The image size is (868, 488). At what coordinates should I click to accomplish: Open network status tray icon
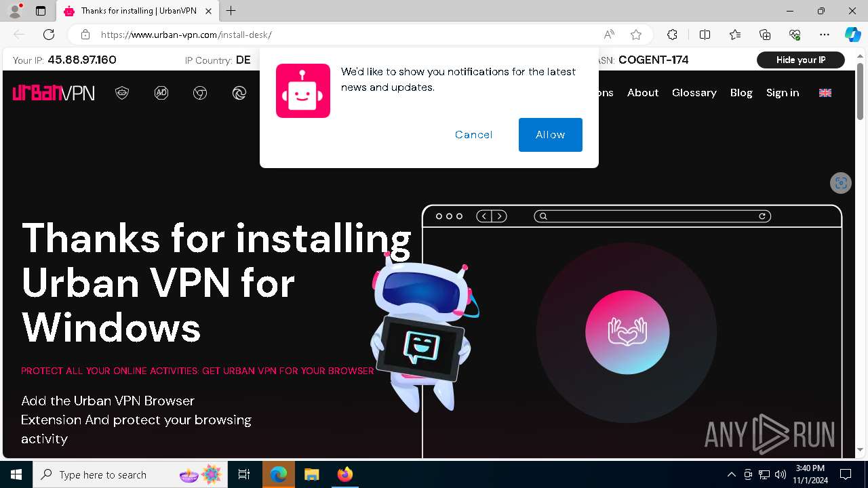(764, 474)
